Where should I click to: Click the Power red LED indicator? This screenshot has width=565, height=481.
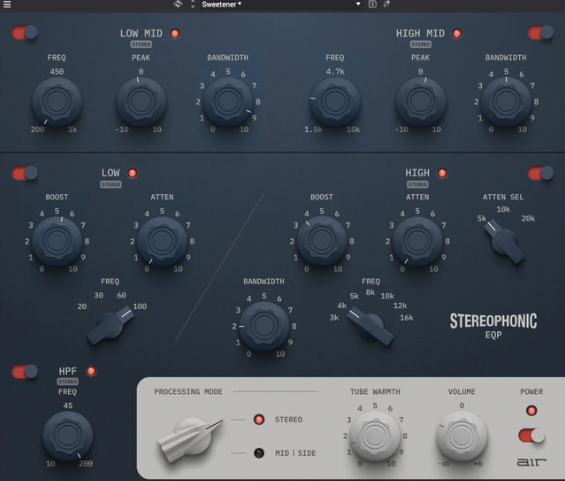531,410
